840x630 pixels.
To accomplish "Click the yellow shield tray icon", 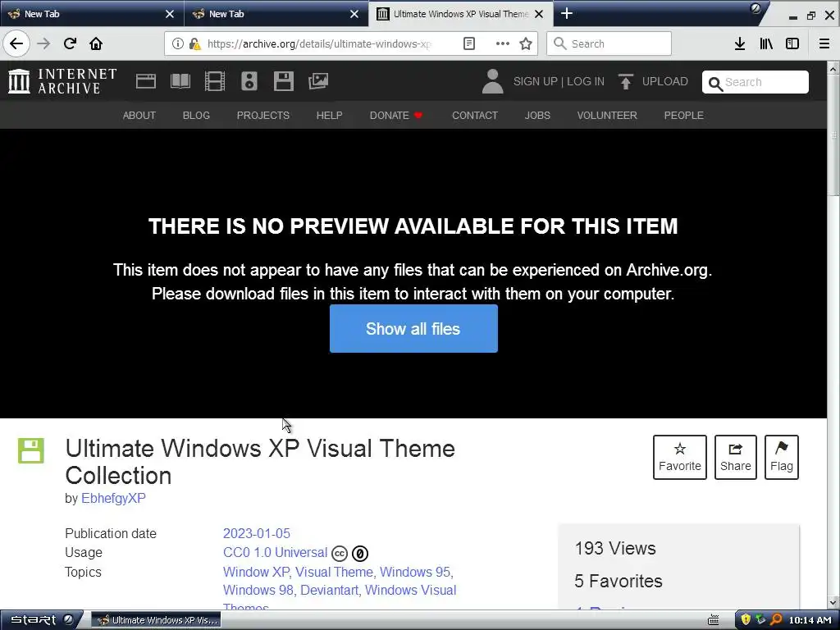I will tap(746, 620).
